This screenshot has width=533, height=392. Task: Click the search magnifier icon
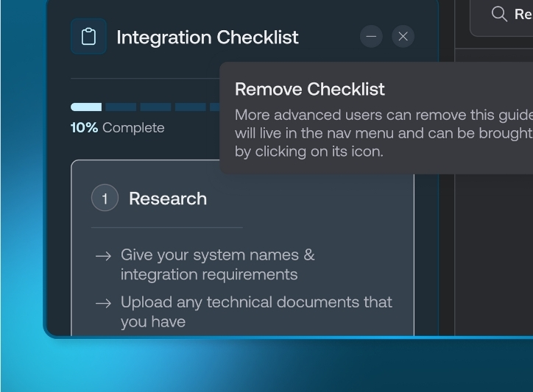499,14
